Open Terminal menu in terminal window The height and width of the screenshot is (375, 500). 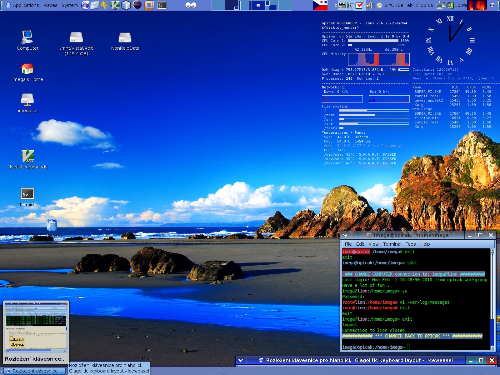coord(391,244)
